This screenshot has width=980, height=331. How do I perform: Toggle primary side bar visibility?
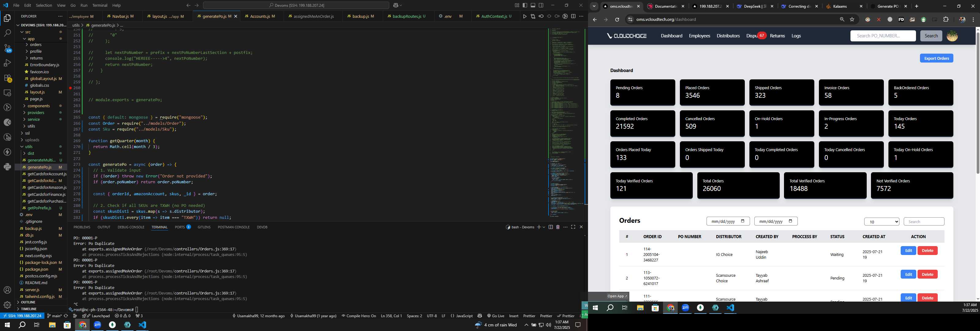point(525,5)
